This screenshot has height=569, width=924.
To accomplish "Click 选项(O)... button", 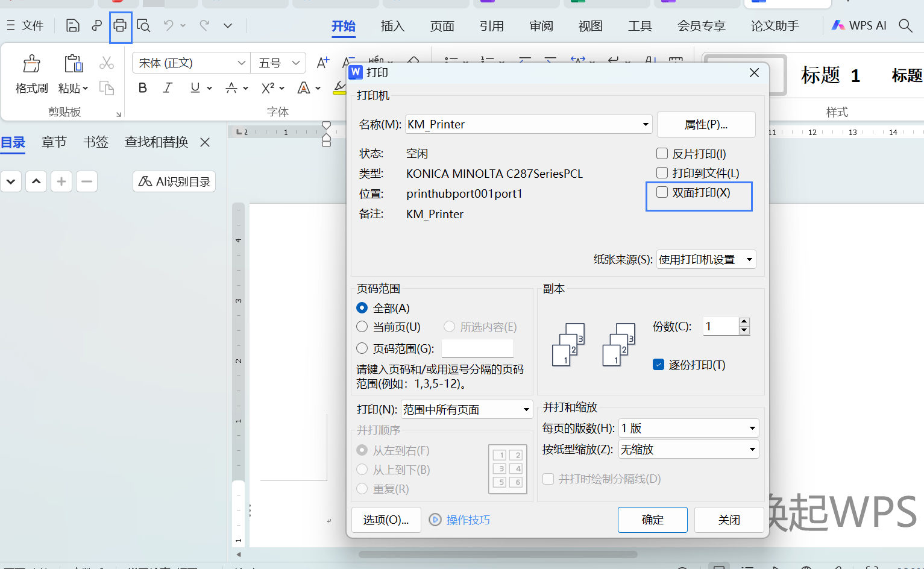I will pos(386,520).
